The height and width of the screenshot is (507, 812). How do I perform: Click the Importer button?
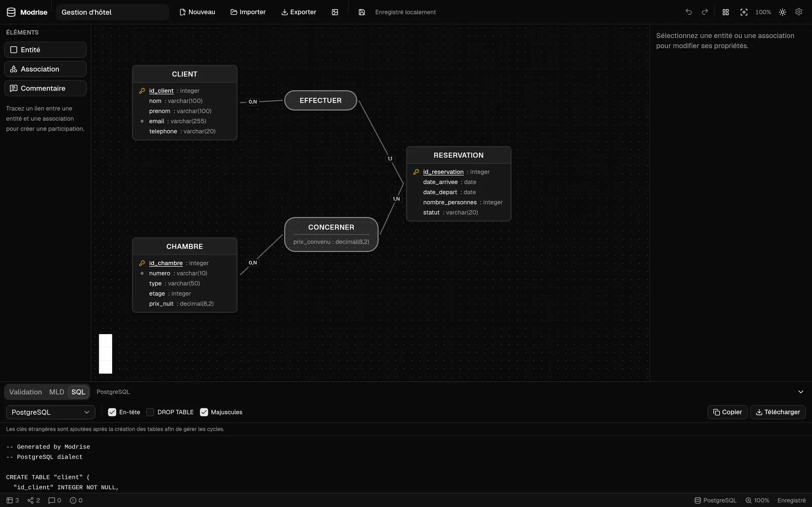pos(248,12)
